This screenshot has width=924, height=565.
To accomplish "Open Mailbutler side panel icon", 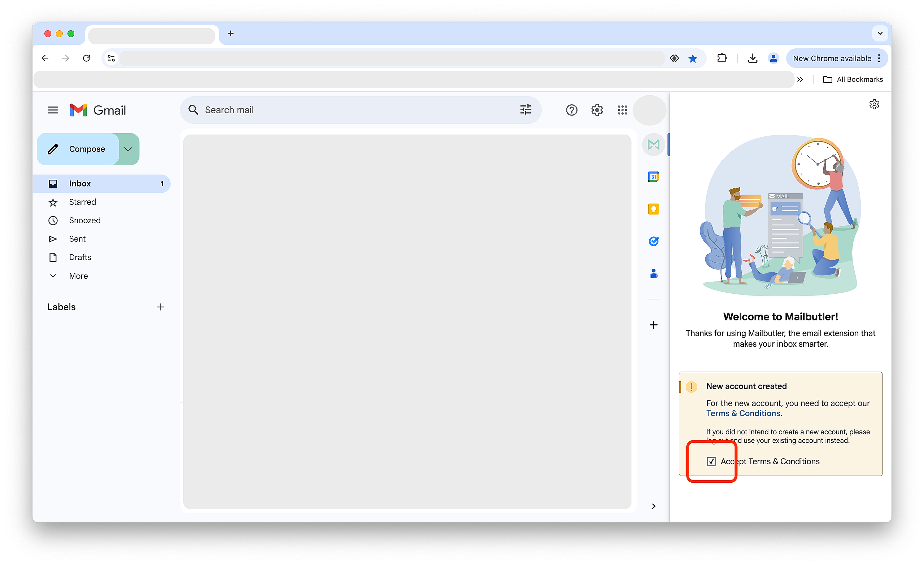I will tap(653, 144).
